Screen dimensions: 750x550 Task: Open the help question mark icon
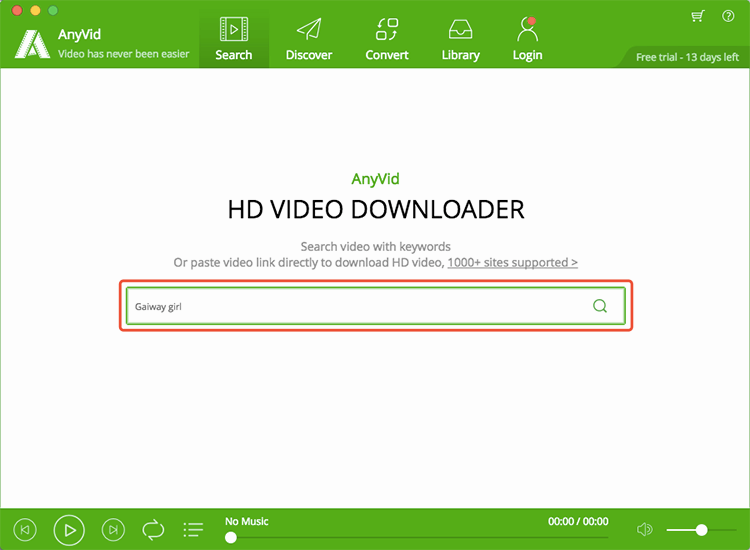[x=728, y=16]
